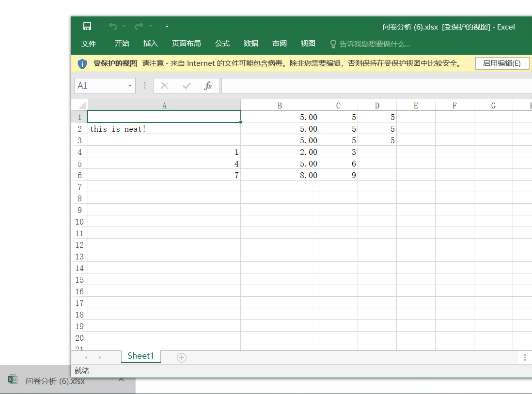The width and height of the screenshot is (532, 394).
Task: Open the Quick Access Toolbar customize dropdown
Action: [x=167, y=27]
